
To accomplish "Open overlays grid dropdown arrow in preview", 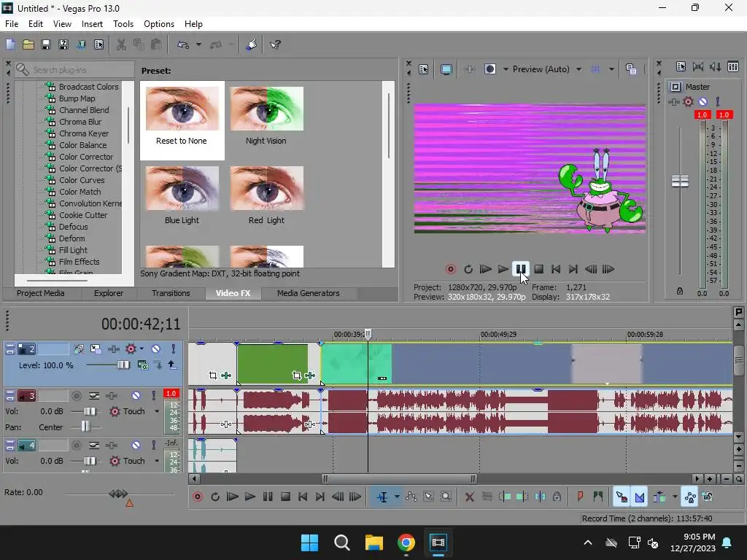I will [611, 69].
